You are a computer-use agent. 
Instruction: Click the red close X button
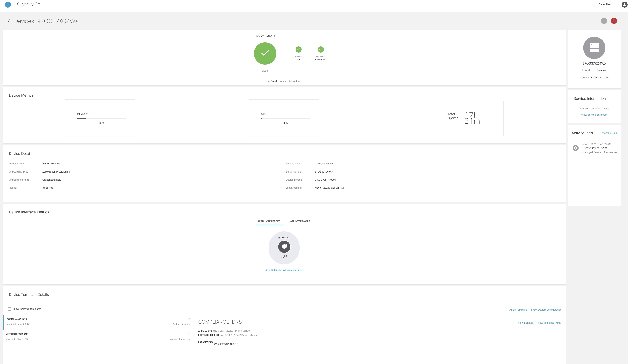[x=614, y=21]
